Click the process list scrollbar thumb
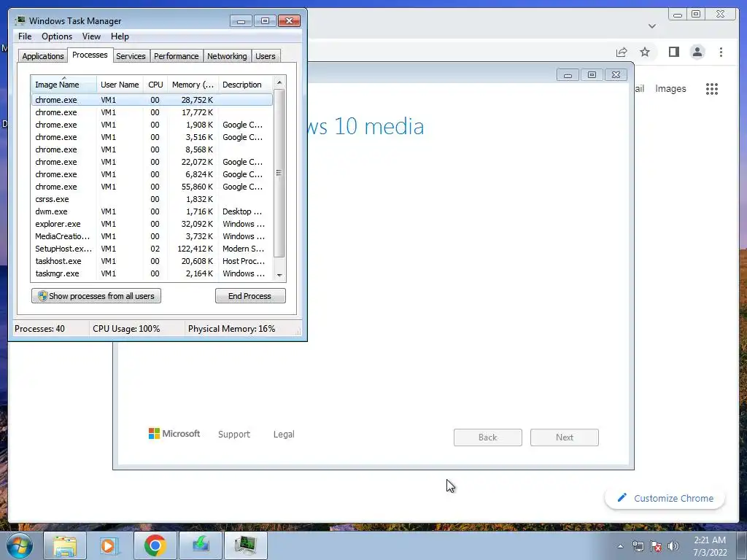 279,173
